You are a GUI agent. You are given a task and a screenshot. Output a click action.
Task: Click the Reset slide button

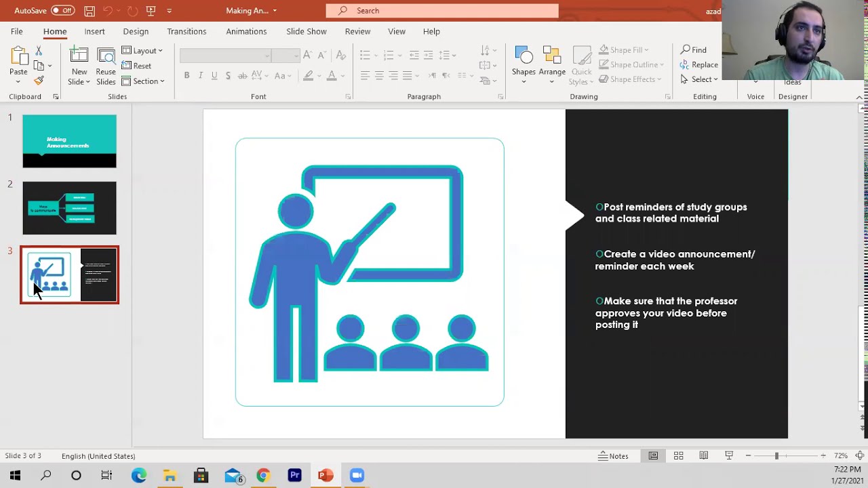coord(137,66)
